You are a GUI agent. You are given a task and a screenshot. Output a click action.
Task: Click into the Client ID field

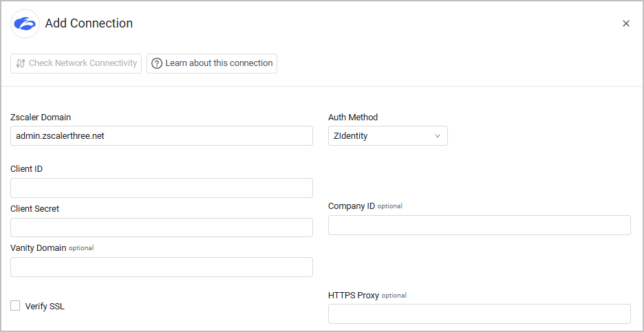[162, 188]
